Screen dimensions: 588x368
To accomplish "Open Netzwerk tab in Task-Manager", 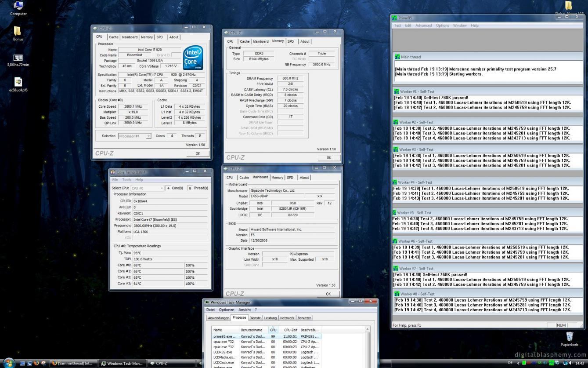I will [287, 318].
